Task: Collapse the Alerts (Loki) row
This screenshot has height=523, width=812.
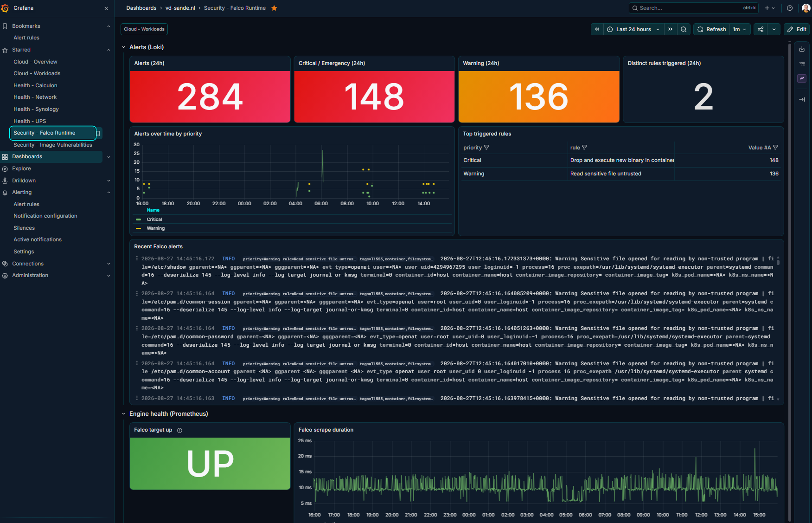Action: tap(123, 47)
